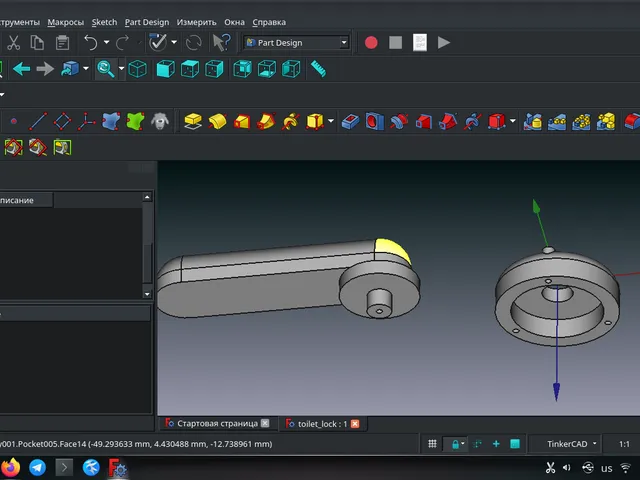
Task: Select the front view cube icon
Action: (x=166, y=69)
